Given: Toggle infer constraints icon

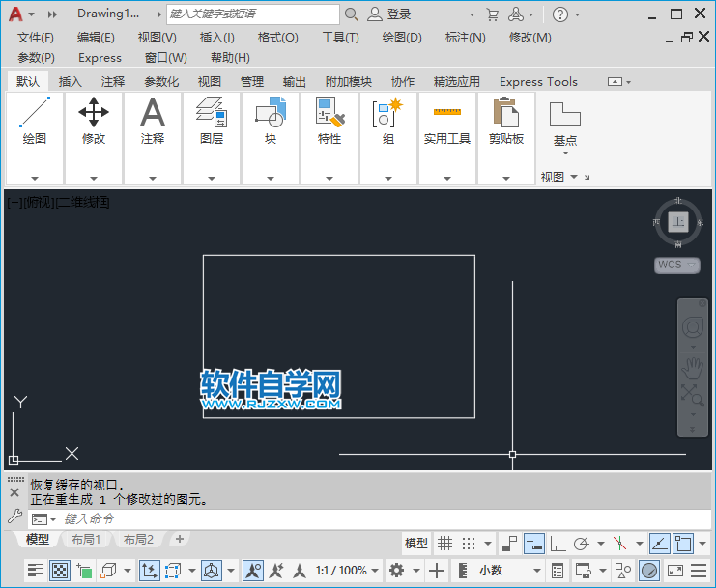Looking at the screenshot, I should click(x=509, y=544).
